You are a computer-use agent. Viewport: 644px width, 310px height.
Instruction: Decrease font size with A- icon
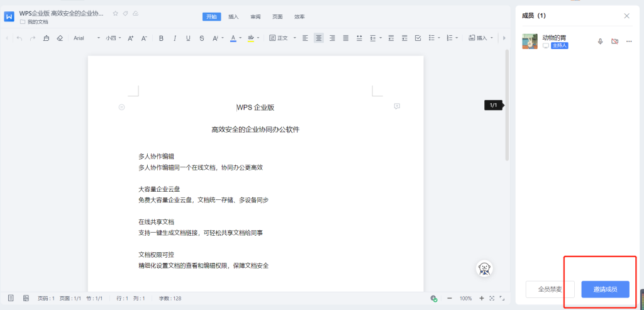click(x=144, y=38)
